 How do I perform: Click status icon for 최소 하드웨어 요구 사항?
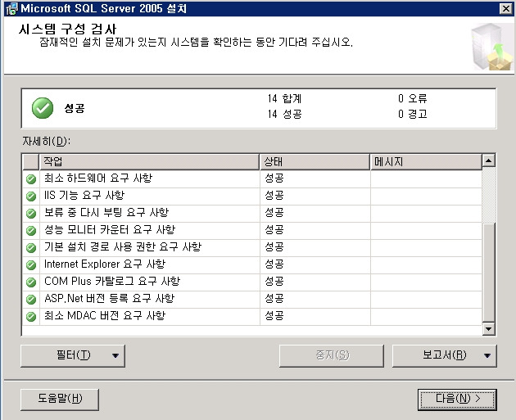click(x=31, y=179)
